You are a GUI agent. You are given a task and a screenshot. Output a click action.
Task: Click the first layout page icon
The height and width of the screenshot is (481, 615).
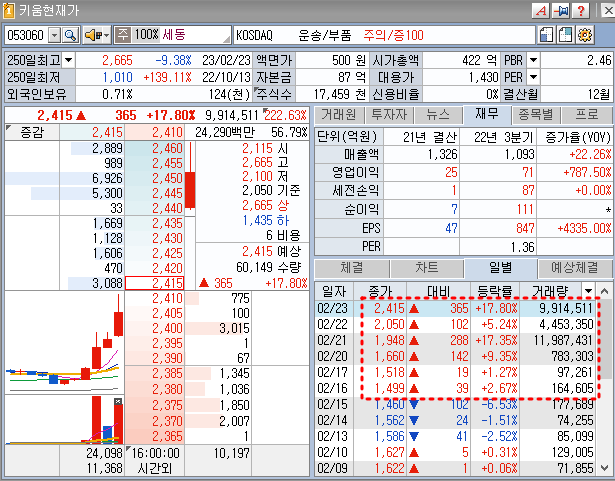pyautogui.click(x=546, y=35)
